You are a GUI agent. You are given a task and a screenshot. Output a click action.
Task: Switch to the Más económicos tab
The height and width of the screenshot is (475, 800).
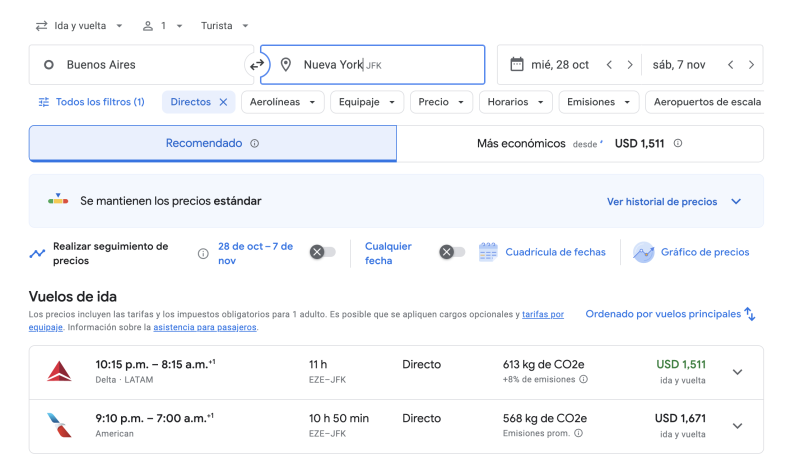click(580, 144)
